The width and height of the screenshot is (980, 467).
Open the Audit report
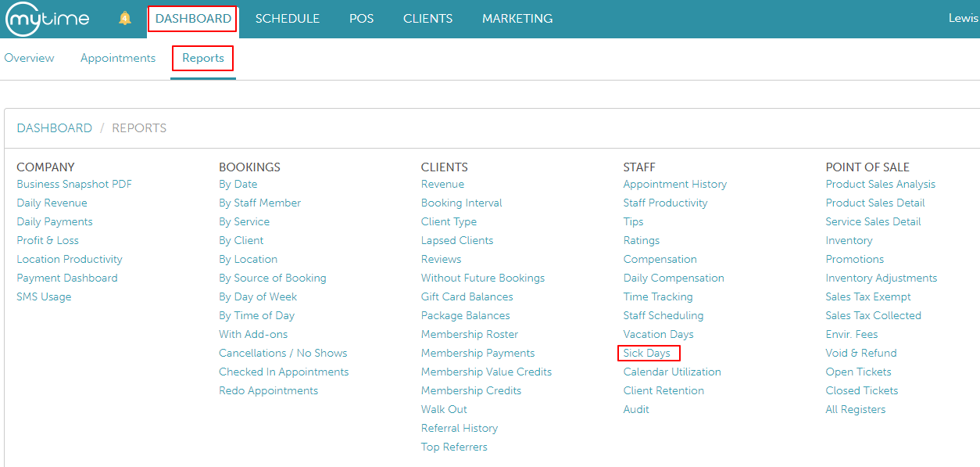(x=636, y=410)
